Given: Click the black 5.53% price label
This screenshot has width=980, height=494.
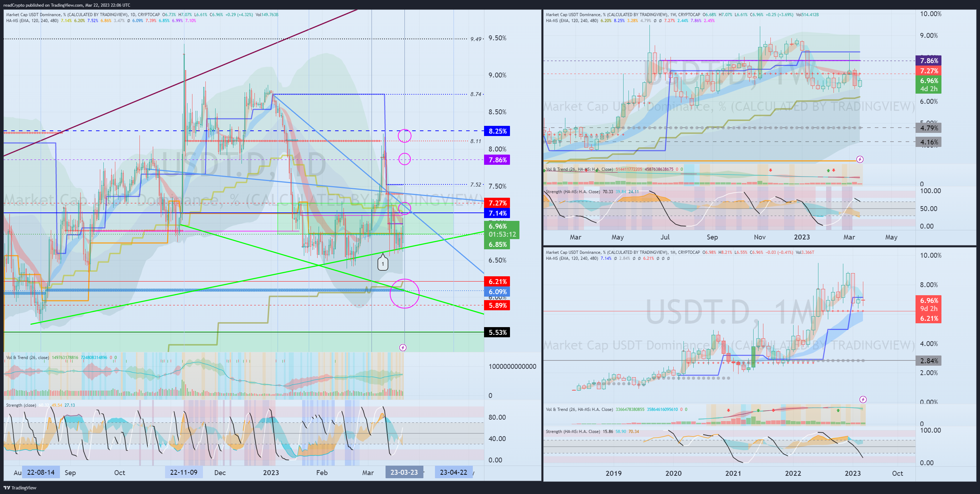Looking at the screenshot, I should [497, 332].
